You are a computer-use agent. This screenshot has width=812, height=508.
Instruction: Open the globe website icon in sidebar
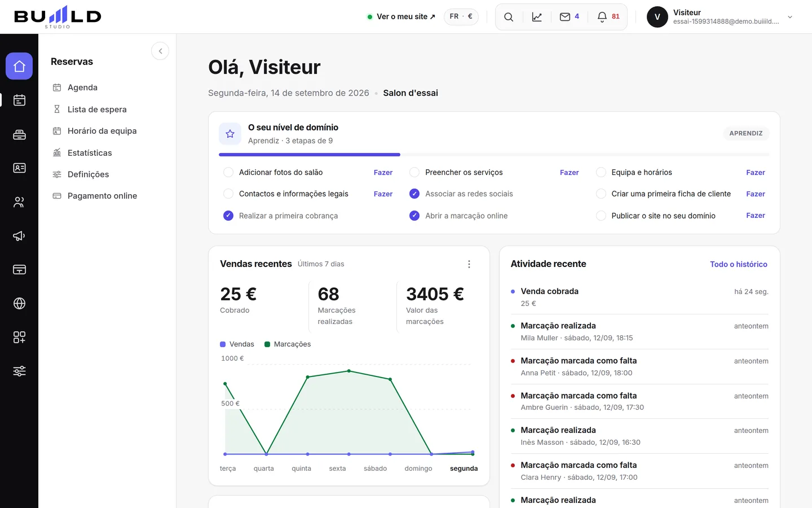(x=19, y=304)
